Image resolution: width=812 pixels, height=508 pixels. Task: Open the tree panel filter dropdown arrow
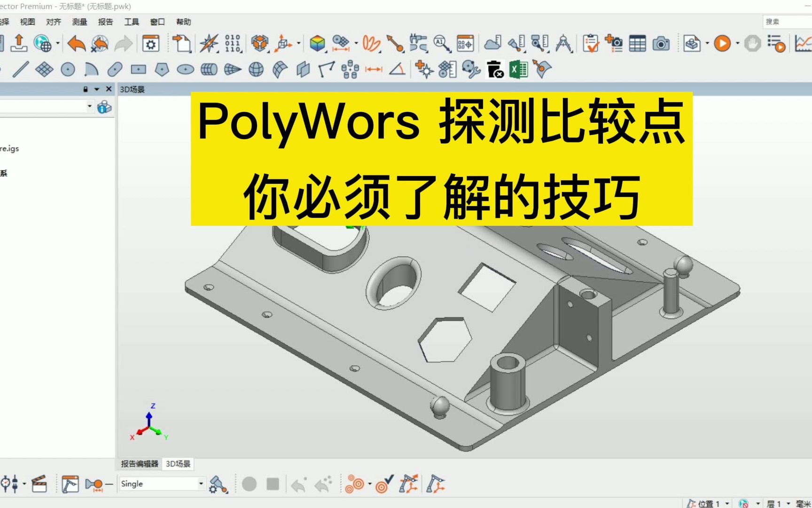pyautogui.click(x=89, y=107)
